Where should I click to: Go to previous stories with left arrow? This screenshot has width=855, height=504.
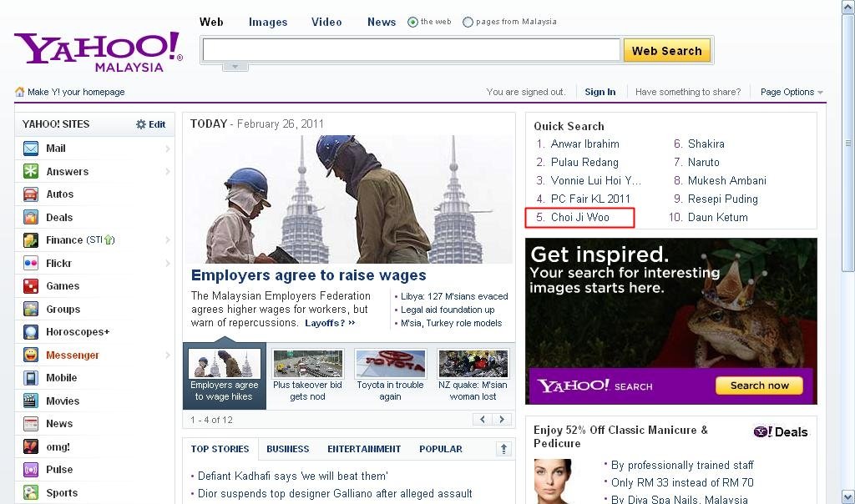click(482, 419)
